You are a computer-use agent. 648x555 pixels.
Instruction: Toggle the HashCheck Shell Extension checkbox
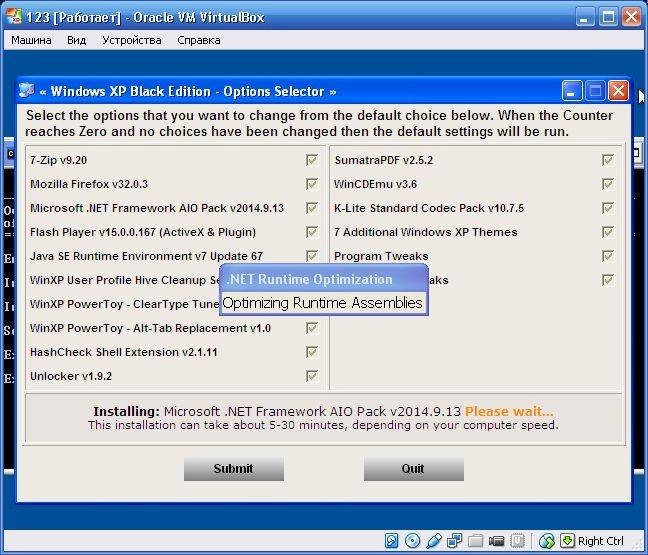[x=312, y=352]
